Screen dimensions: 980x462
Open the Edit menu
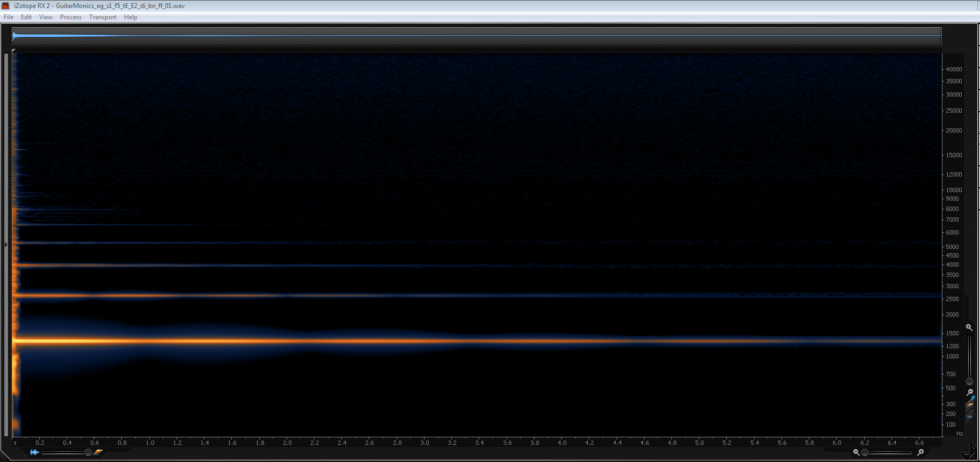(26, 17)
